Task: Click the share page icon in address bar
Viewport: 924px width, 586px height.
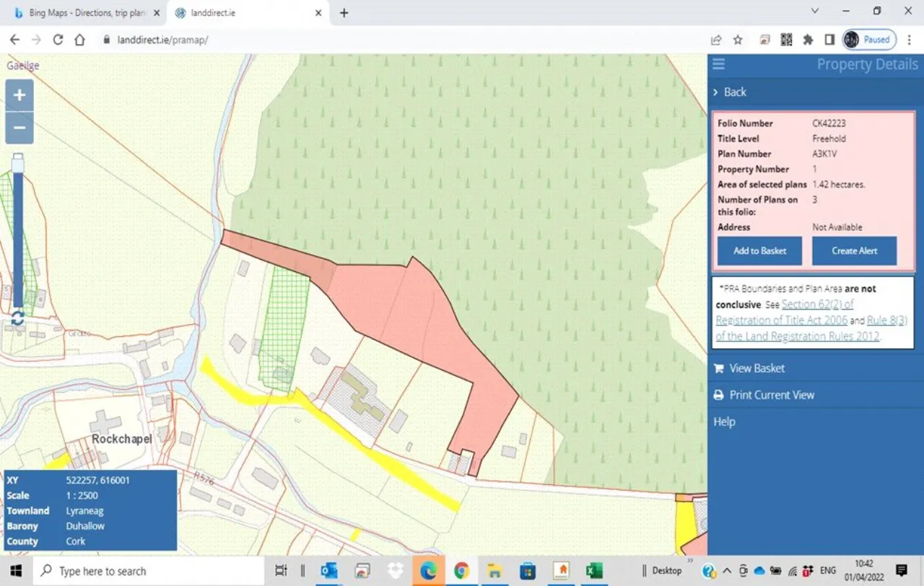Action: click(x=716, y=40)
